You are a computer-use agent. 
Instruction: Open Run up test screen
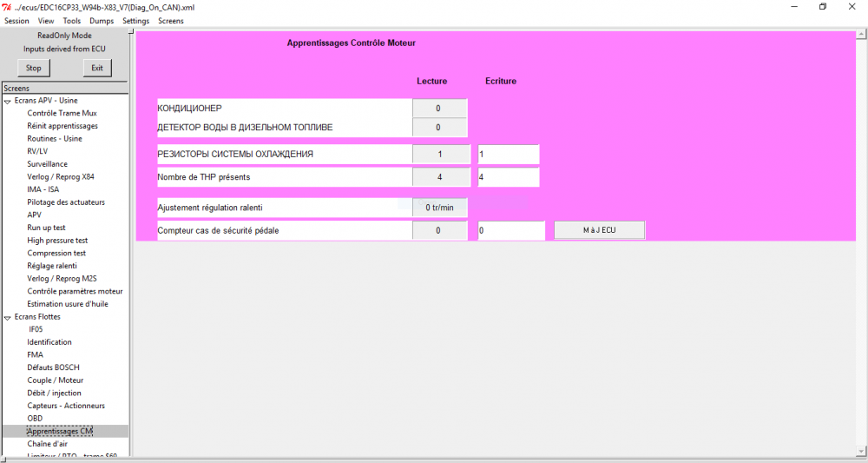pyautogui.click(x=47, y=228)
